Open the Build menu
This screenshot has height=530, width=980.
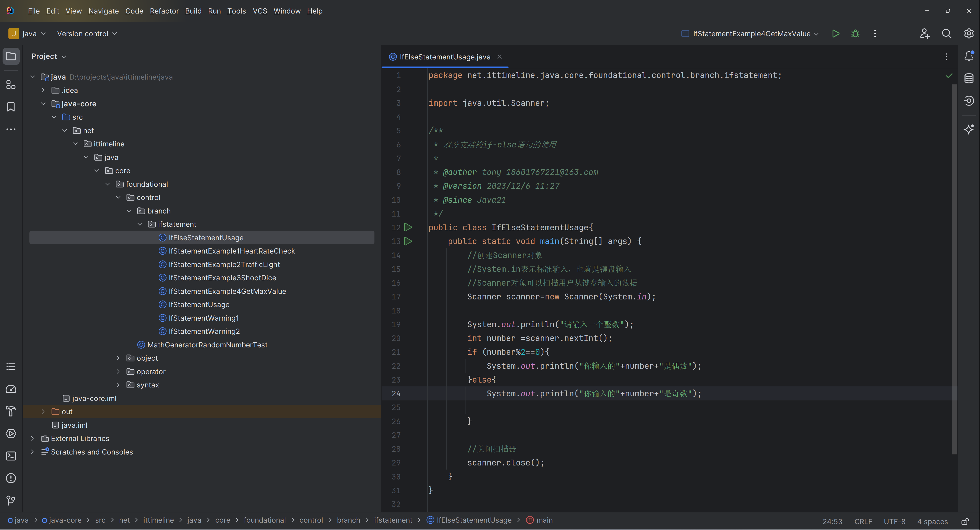(x=193, y=11)
